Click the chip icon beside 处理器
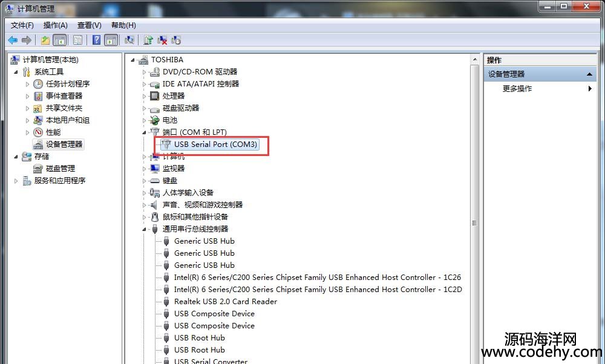This screenshot has width=605, height=364. 155,96
